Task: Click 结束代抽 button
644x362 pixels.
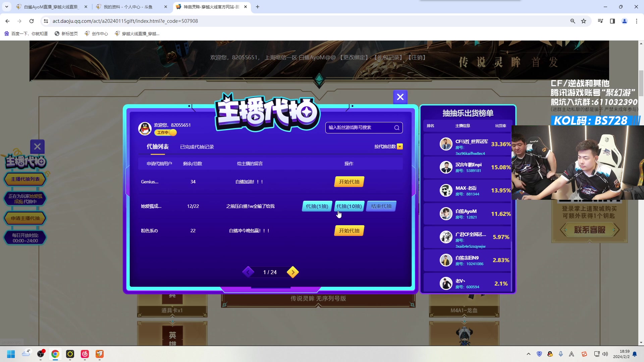Action: click(x=381, y=206)
